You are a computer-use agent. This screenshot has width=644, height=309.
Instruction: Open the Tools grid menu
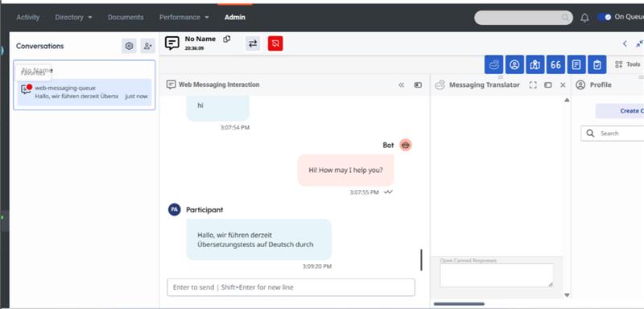point(627,64)
